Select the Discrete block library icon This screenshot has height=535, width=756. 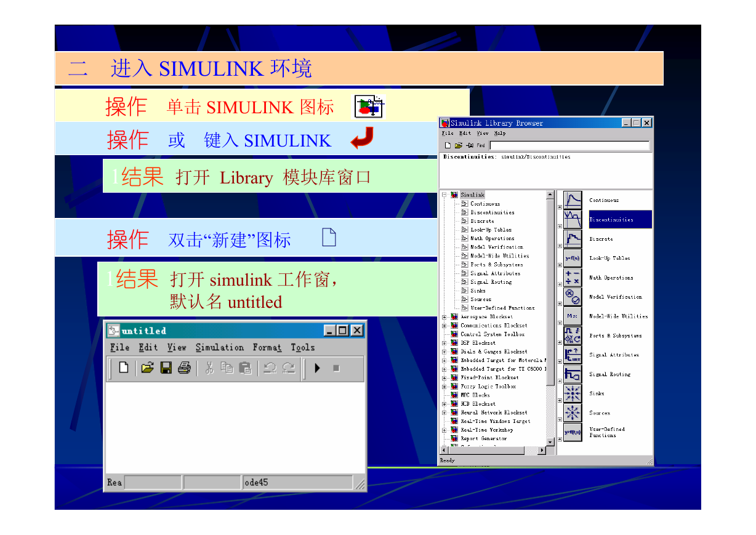pos(573,239)
